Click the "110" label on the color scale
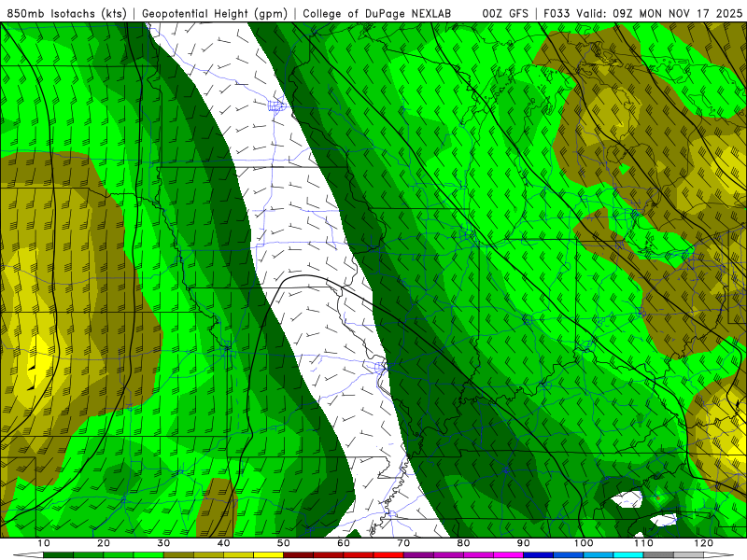Image resolution: width=747 pixels, height=560 pixels. pyautogui.click(x=643, y=543)
